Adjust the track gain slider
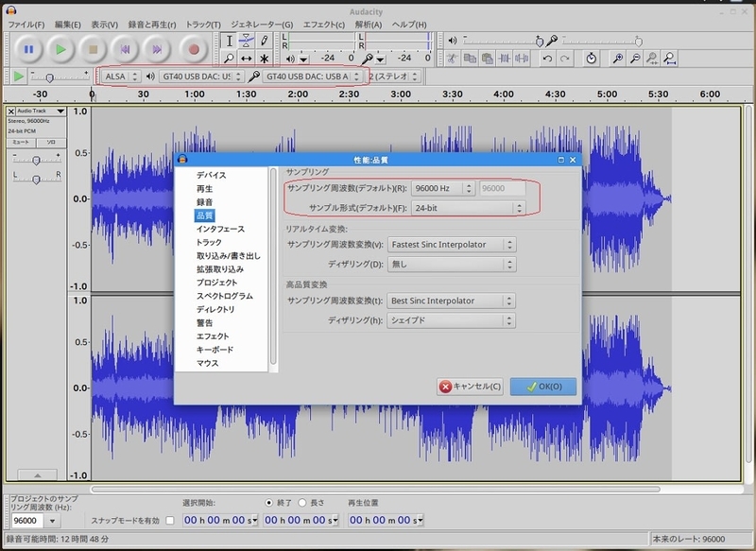Image resolution: width=756 pixels, height=551 pixels. pyautogui.click(x=36, y=160)
